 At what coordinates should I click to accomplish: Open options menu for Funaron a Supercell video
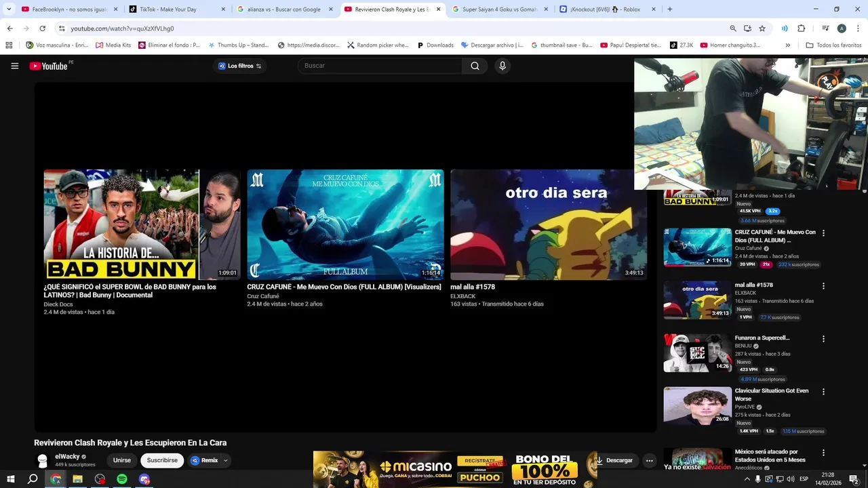pyautogui.click(x=824, y=339)
